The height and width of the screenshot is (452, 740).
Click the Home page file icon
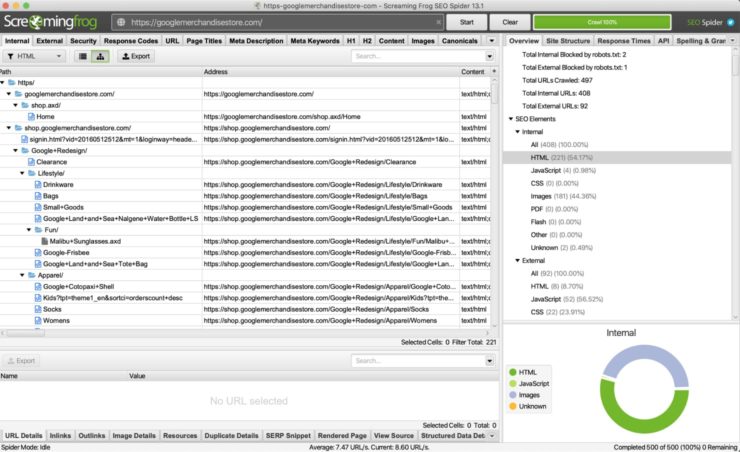point(31,117)
